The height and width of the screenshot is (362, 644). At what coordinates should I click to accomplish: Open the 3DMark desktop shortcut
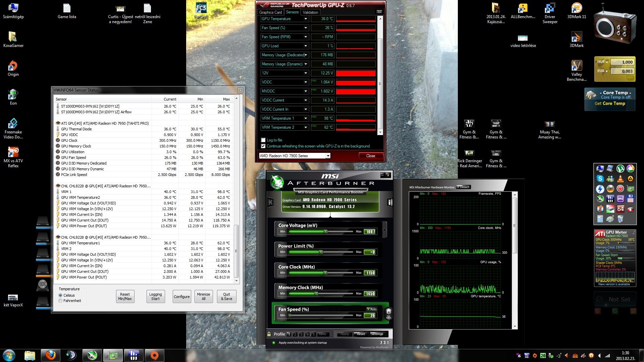pos(577,40)
